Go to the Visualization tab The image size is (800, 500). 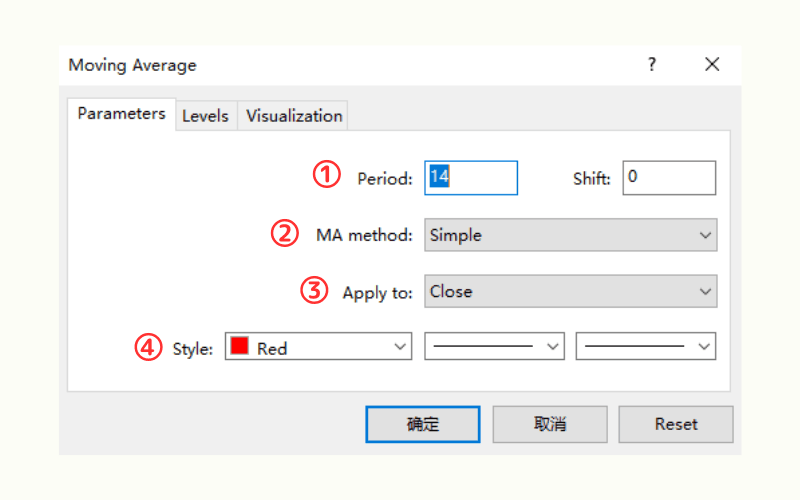(x=294, y=116)
